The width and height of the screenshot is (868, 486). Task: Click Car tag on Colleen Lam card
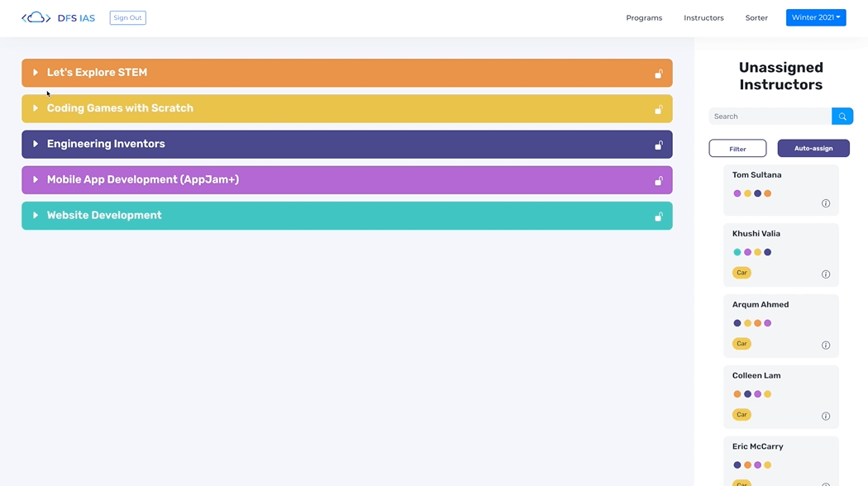[x=742, y=415]
